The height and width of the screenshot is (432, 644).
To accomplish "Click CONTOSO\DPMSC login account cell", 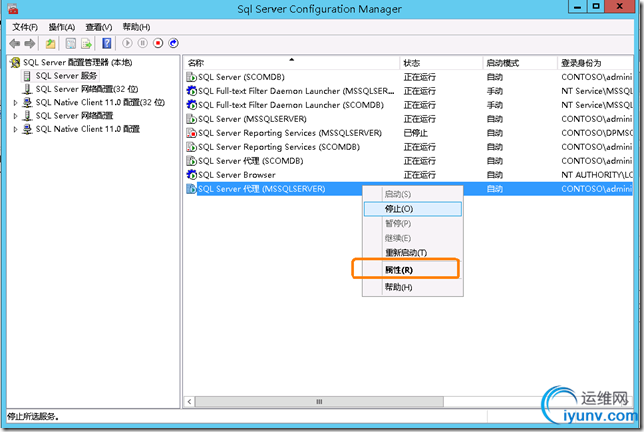I will click(597, 133).
